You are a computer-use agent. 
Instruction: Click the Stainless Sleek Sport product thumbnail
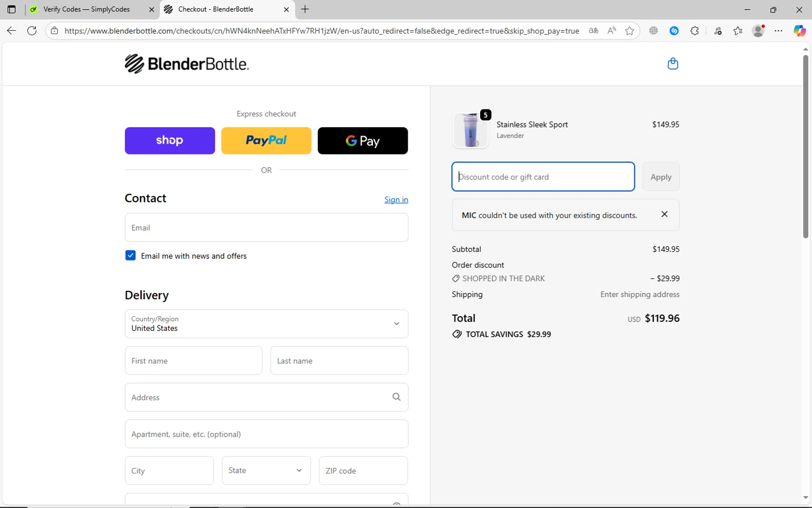coord(470,130)
